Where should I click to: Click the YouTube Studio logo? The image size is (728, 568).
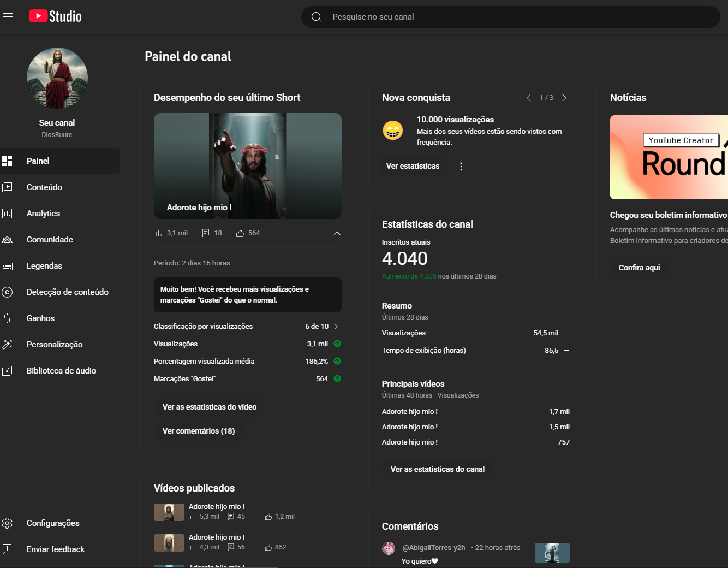pyautogui.click(x=55, y=16)
